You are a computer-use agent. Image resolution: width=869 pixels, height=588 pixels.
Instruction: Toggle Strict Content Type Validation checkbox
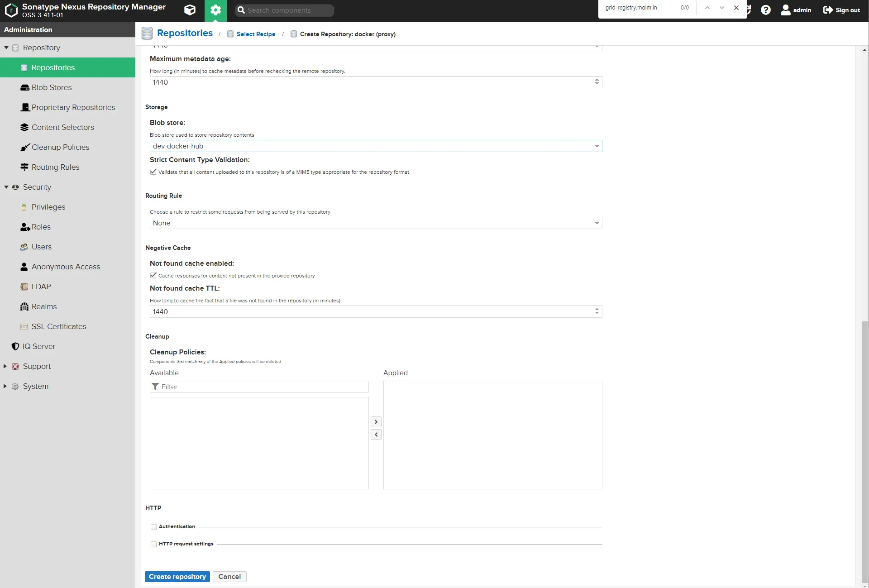point(153,172)
